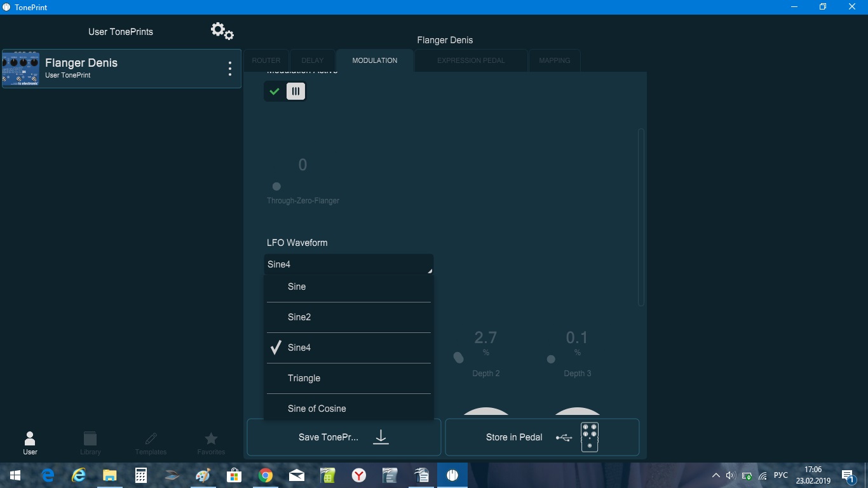Viewport: 868px width, 488px height.
Task: Select the Flanger Denis pedal thumbnail
Action: (21, 69)
